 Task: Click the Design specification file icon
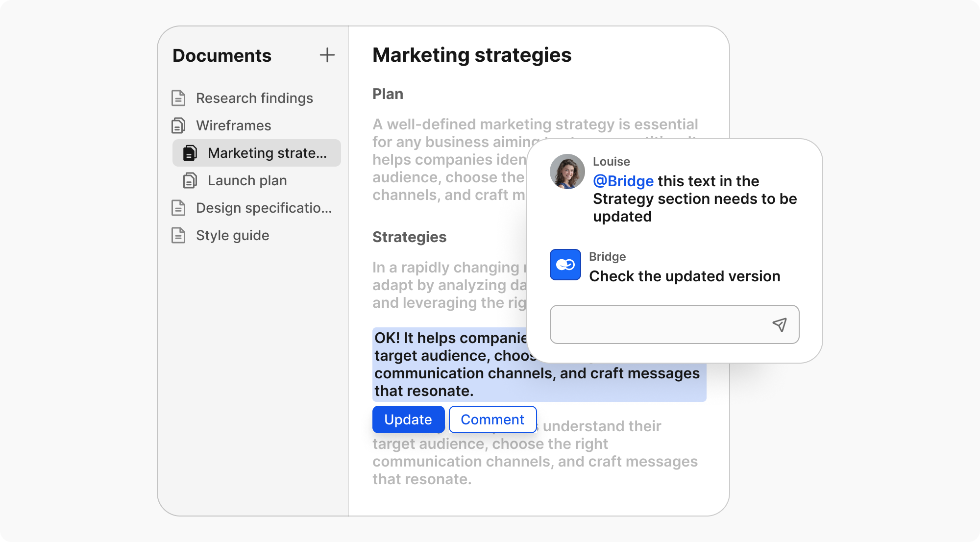tap(178, 208)
